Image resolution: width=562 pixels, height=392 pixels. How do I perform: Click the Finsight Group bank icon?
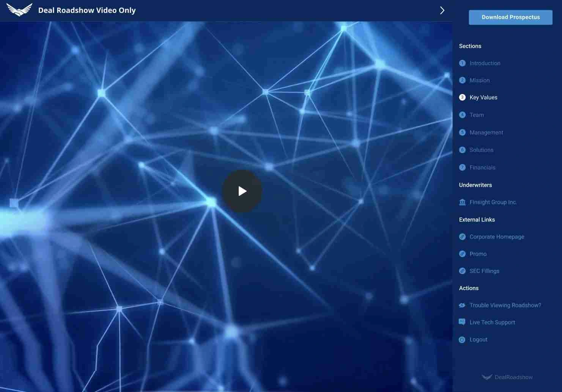(x=462, y=202)
